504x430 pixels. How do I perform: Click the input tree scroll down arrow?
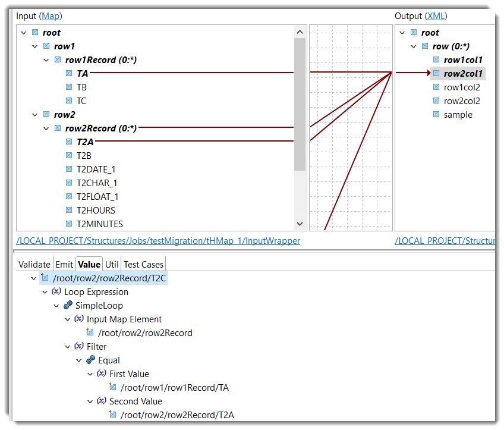pos(300,224)
